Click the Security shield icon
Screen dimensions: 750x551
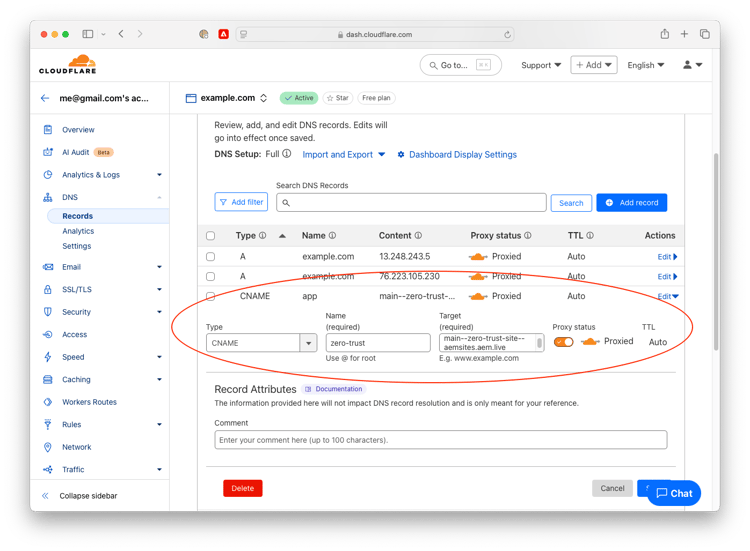tap(48, 312)
